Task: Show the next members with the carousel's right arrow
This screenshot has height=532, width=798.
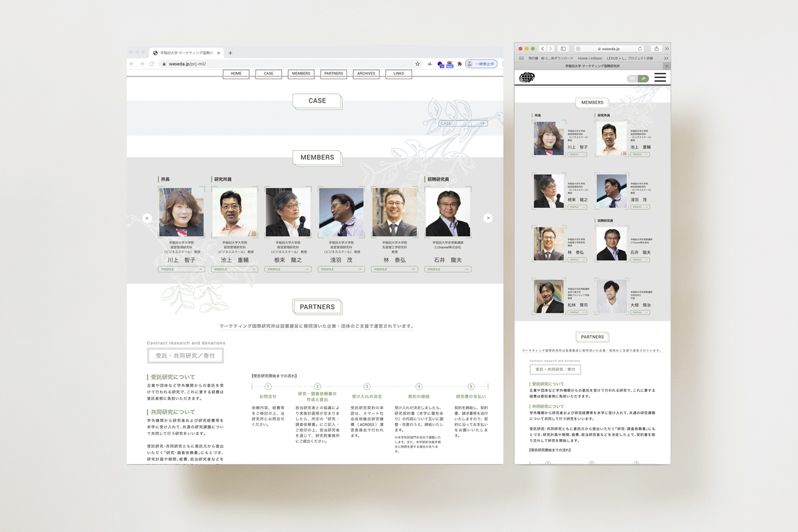Action: click(x=488, y=218)
